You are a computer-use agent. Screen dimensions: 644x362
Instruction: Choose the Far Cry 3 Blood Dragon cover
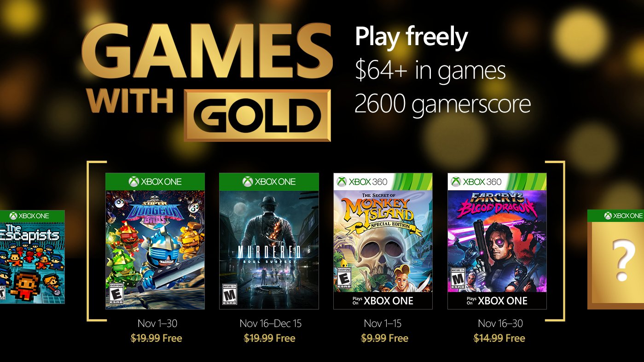pos(497,239)
